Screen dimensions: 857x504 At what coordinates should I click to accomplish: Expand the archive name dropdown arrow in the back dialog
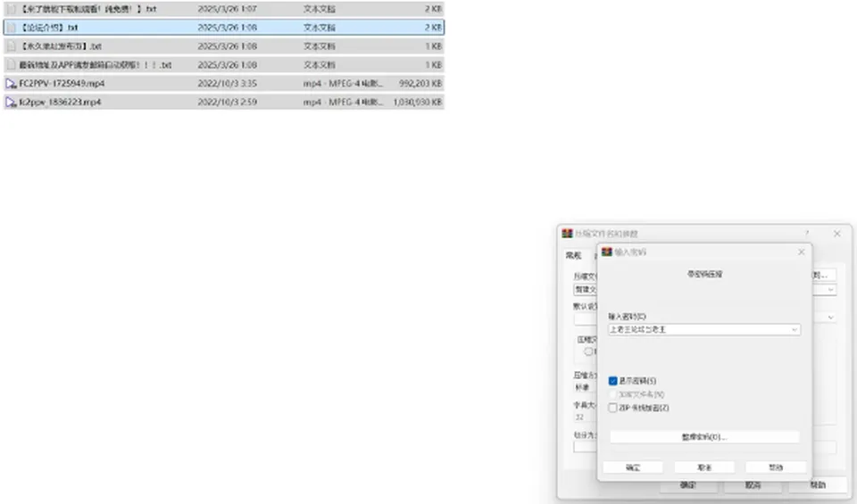pos(831,289)
